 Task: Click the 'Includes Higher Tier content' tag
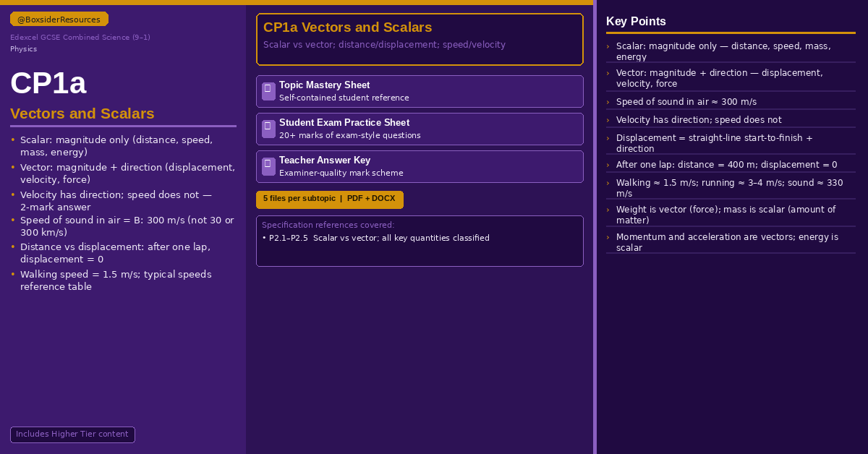tap(72, 434)
